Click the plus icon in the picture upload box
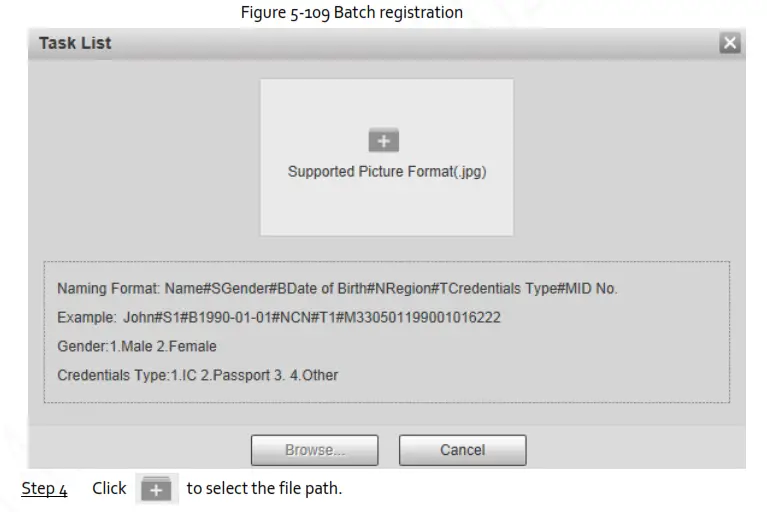 click(x=384, y=140)
